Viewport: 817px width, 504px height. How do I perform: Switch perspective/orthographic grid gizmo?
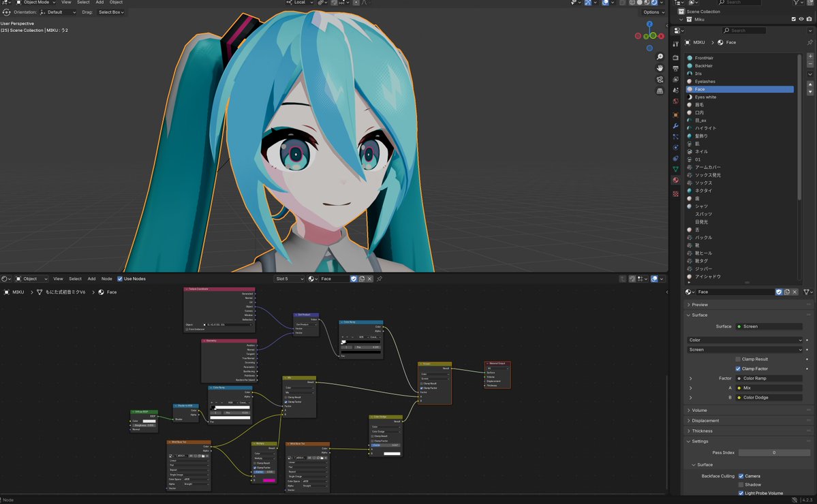[x=660, y=91]
